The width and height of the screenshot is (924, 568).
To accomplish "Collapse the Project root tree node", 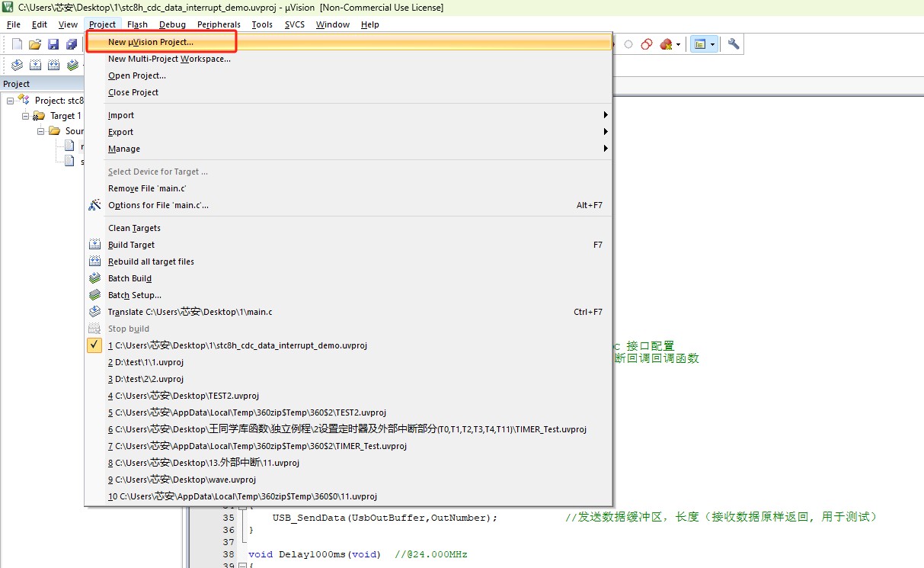I will click(11, 101).
